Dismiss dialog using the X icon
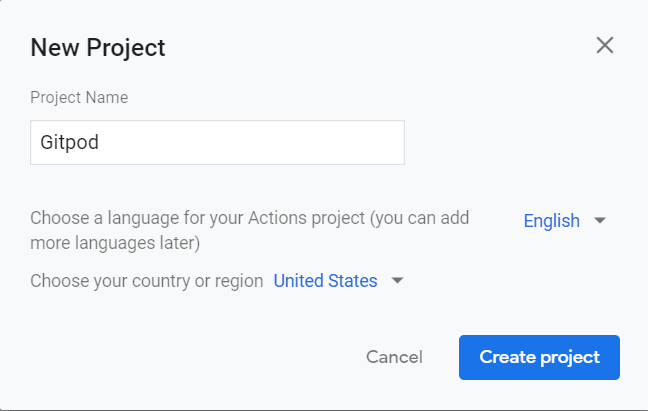 (604, 45)
